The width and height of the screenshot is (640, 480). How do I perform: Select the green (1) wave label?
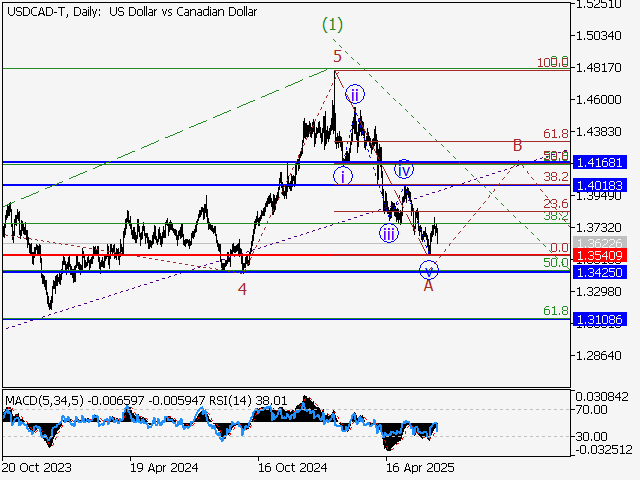(332, 23)
